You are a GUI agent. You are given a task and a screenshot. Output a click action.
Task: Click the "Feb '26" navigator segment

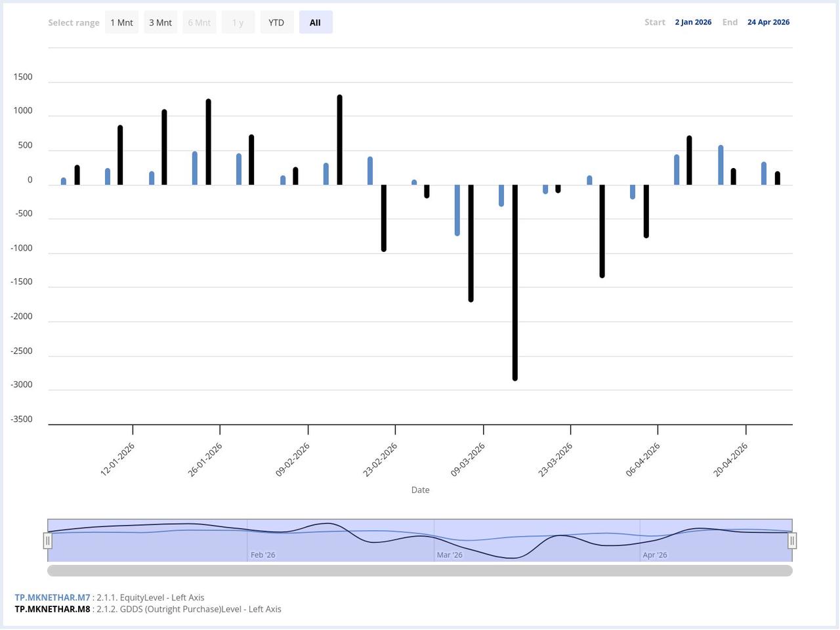[262, 555]
